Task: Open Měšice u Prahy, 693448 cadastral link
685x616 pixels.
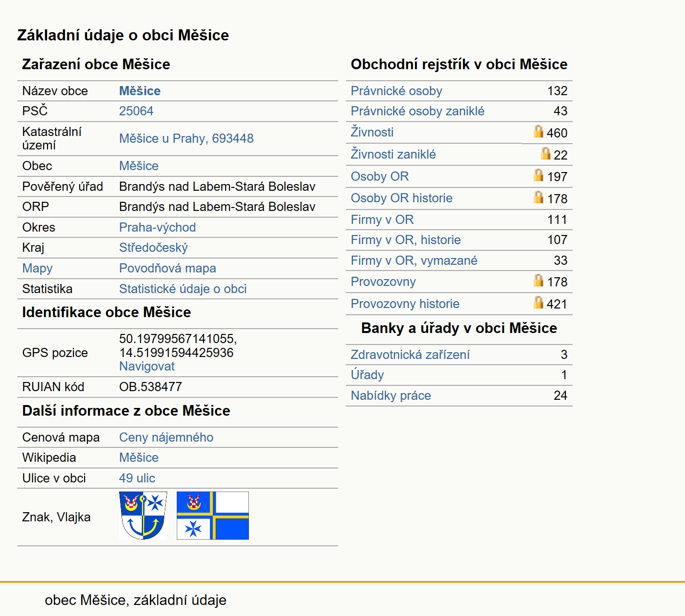Action: pos(186,138)
